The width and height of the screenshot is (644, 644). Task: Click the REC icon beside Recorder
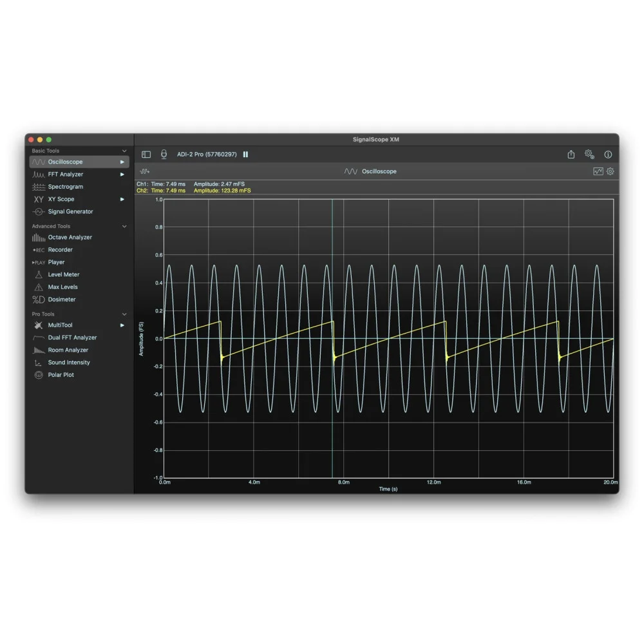39,250
